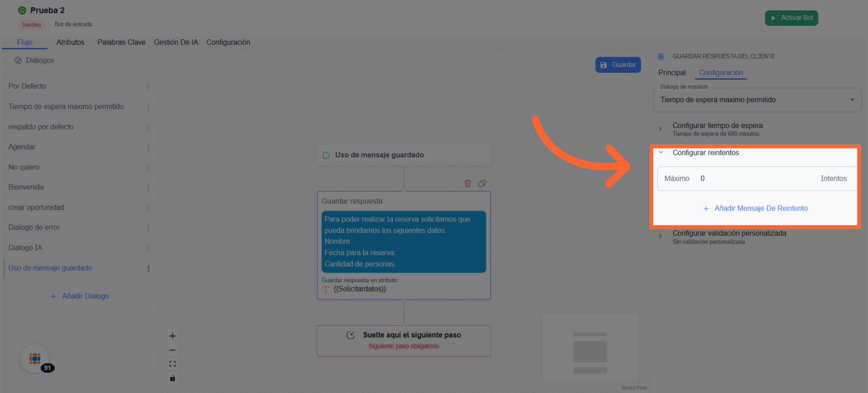Switch to the Atributos tab
Image resolution: width=868 pixels, height=393 pixels.
click(70, 42)
